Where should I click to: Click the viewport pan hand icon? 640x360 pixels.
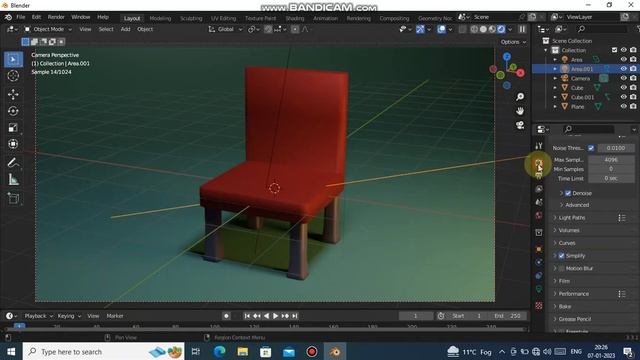[520, 111]
